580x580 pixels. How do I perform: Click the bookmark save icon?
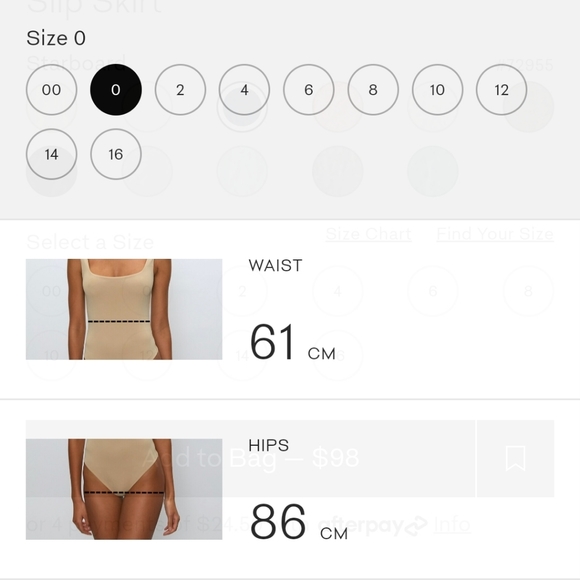(516, 458)
